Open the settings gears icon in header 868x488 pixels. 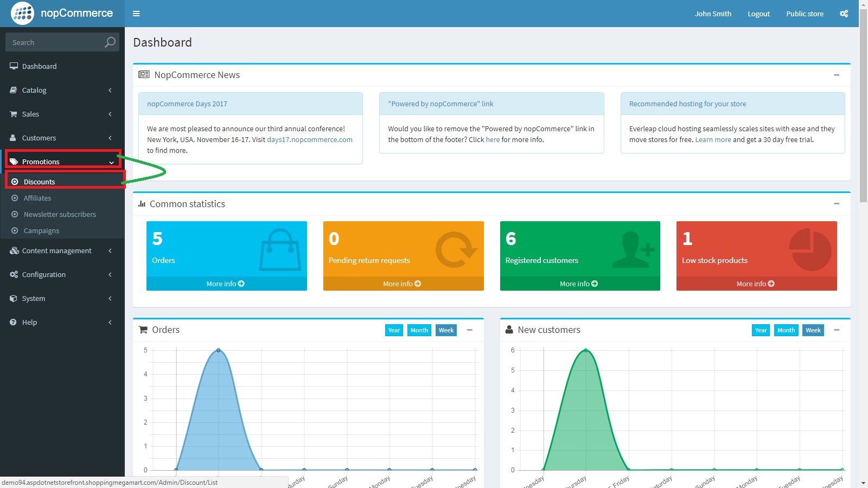point(844,14)
